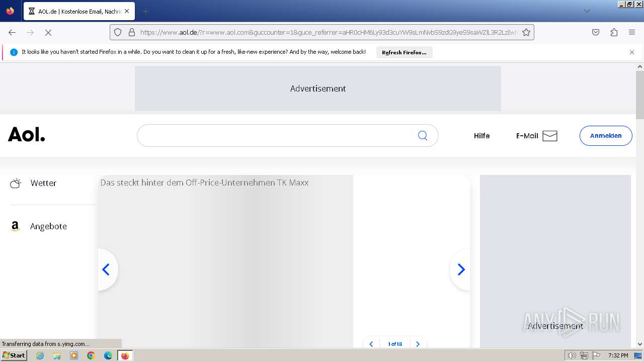The image size is (644, 362).
Task: Close the AOL.de browser tab
Action: pos(127,11)
